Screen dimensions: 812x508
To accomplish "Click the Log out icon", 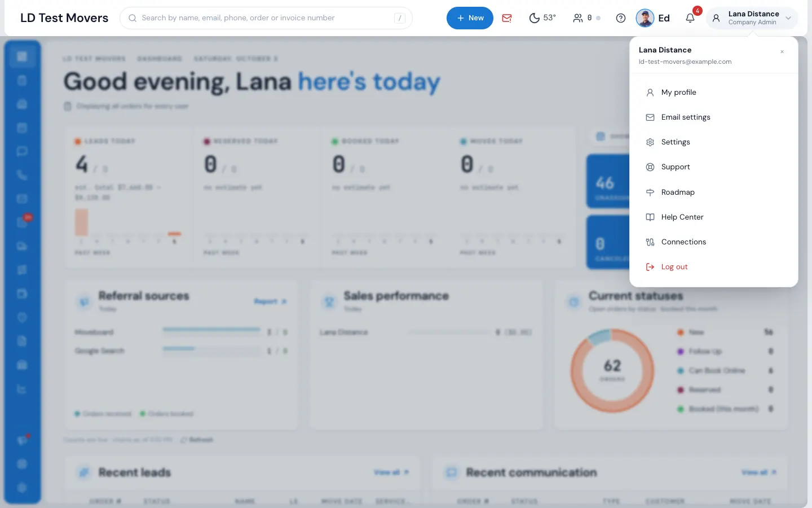I will pos(650,267).
